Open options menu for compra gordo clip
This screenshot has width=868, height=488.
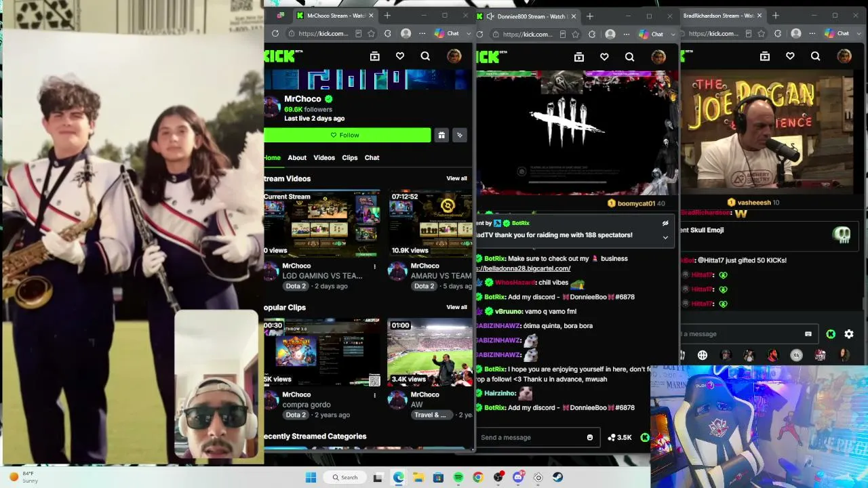click(374, 395)
